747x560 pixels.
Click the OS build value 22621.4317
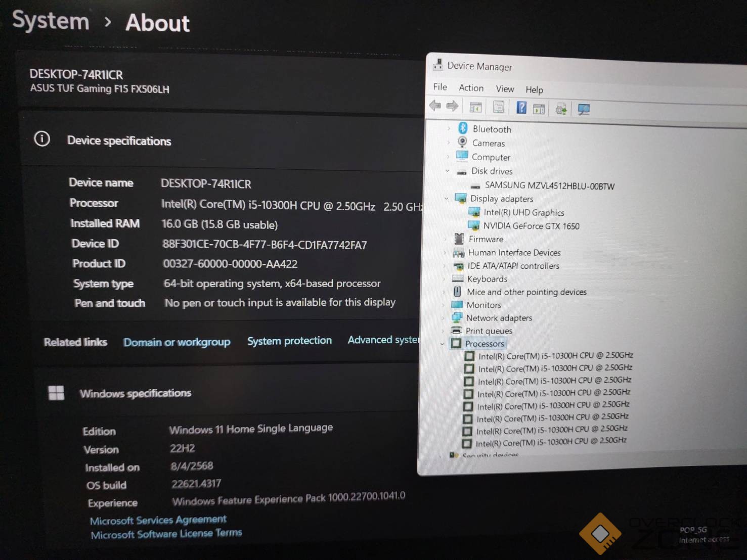point(196,484)
